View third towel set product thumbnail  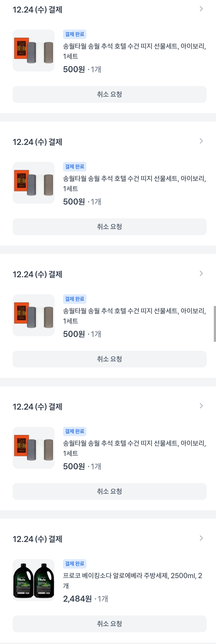tap(34, 315)
